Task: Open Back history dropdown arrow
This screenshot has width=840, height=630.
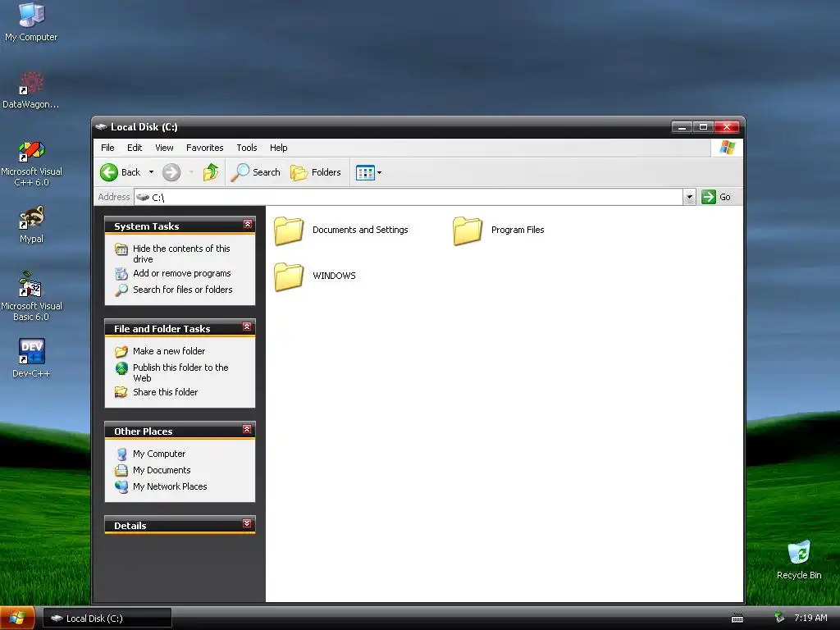Action: tap(151, 172)
